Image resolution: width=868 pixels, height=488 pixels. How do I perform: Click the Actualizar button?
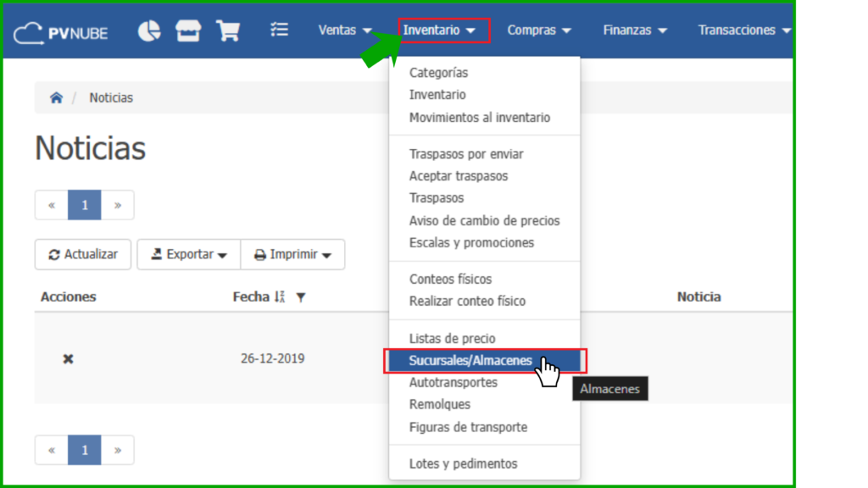click(82, 254)
